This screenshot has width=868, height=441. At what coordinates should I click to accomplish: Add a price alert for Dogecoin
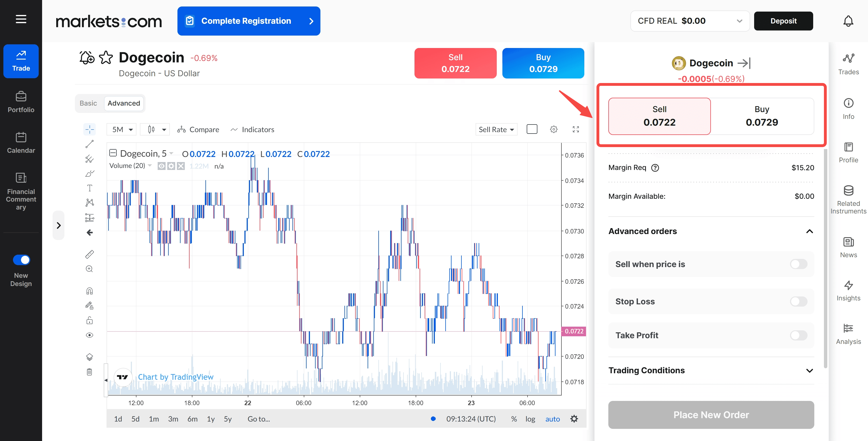pos(87,57)
